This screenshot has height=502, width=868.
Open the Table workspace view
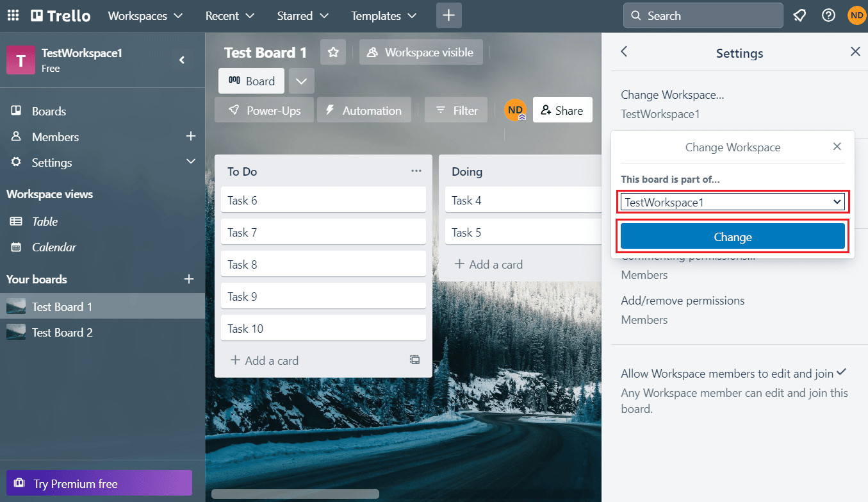45,221
